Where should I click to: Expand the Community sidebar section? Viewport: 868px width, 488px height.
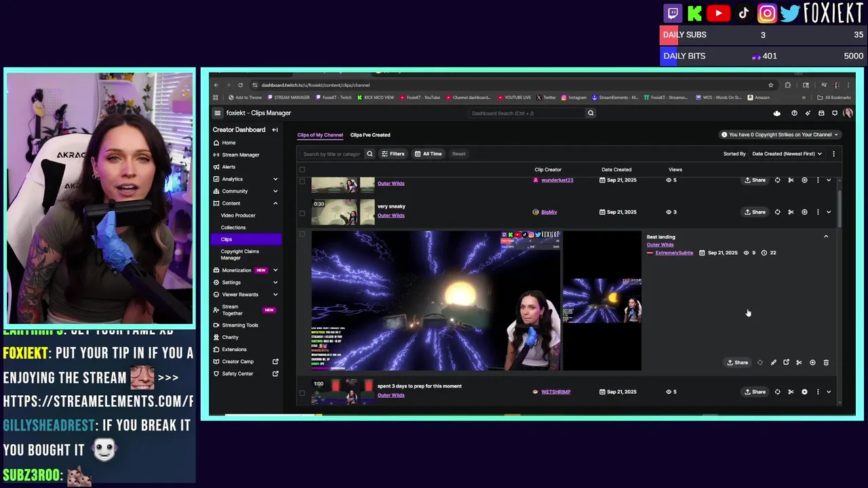[275, 191]
